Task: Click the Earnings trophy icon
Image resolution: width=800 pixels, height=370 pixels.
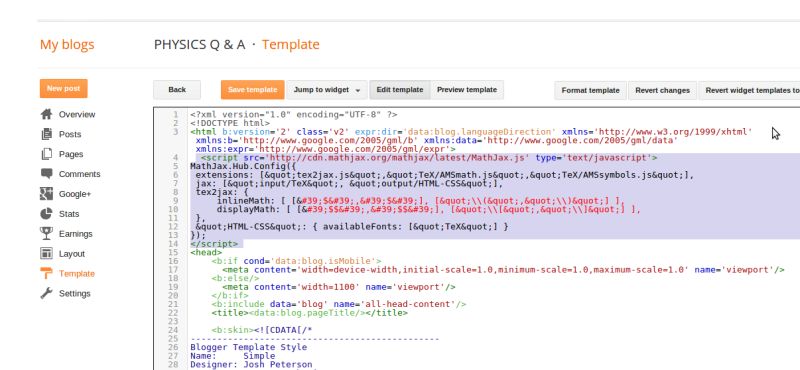Action: click(x=46, y=233)
